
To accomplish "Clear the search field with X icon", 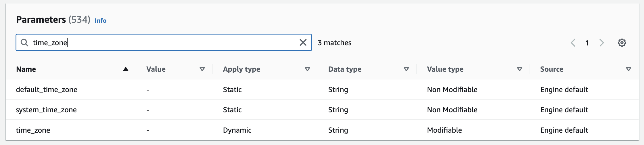I will (303, 43).
